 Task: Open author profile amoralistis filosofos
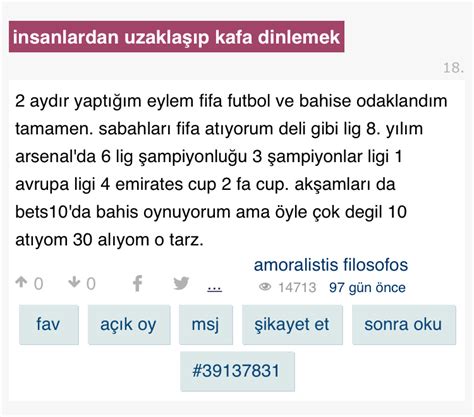[331, 265]
